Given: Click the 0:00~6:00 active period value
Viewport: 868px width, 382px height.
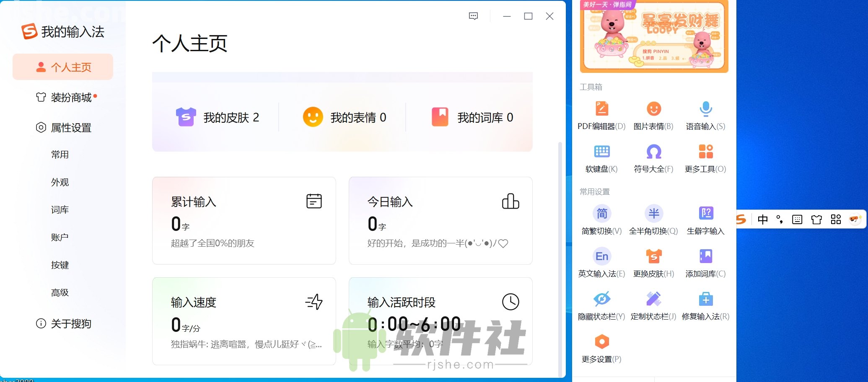Looking at the screenshot, I should tap(414, 324).
